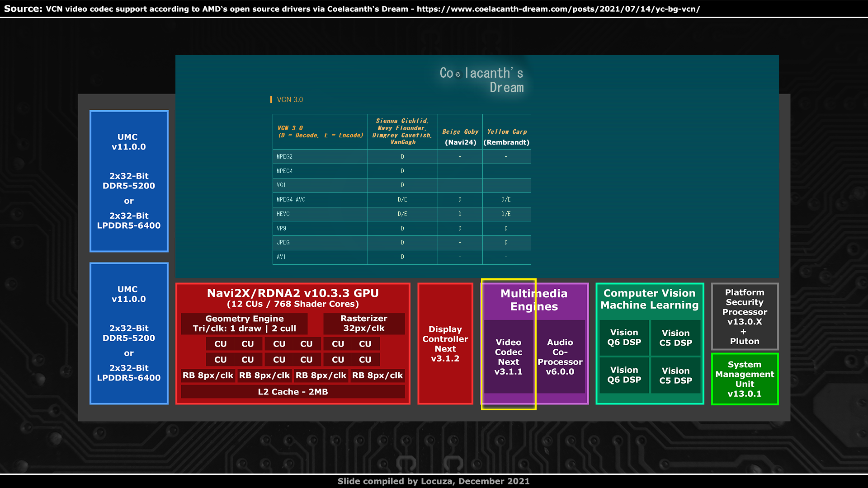Image resolution: width=868 pixels, height=488 pixels.
Task: Select the Vision C5 DSP bottom-right block
Action: (675, 375)
